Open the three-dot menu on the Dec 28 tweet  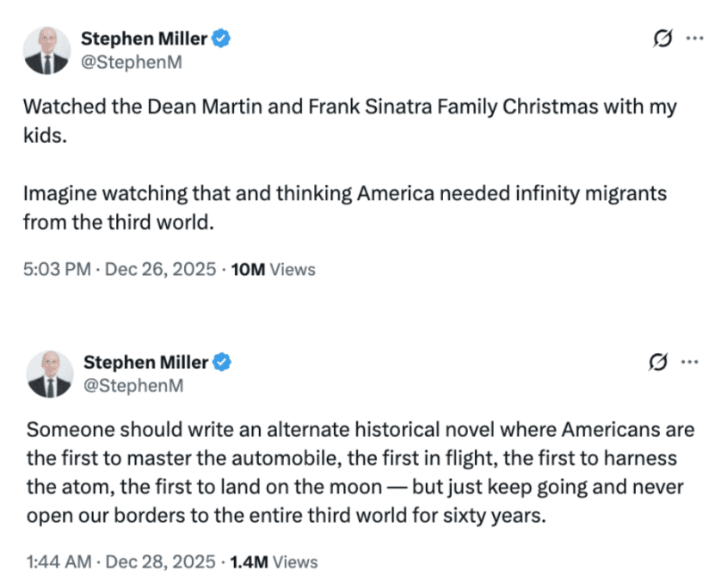point(690,363)
